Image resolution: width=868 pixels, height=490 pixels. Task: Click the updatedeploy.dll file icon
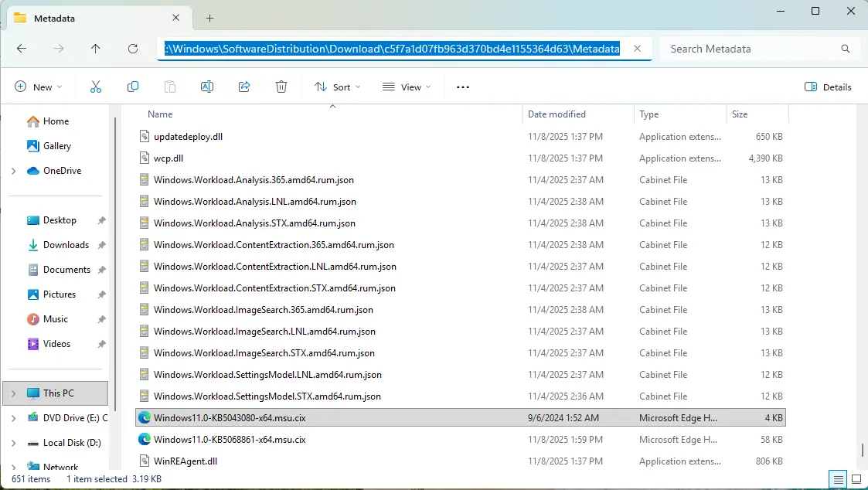click(144, 136)
